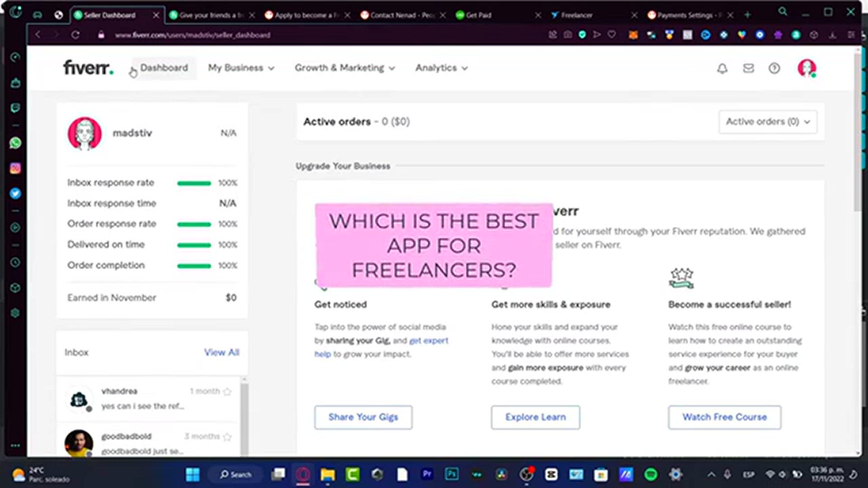The image size is (868, 488).
Task: Open View All inbox link
Action: pyautogui.click(x=222, y=352)
